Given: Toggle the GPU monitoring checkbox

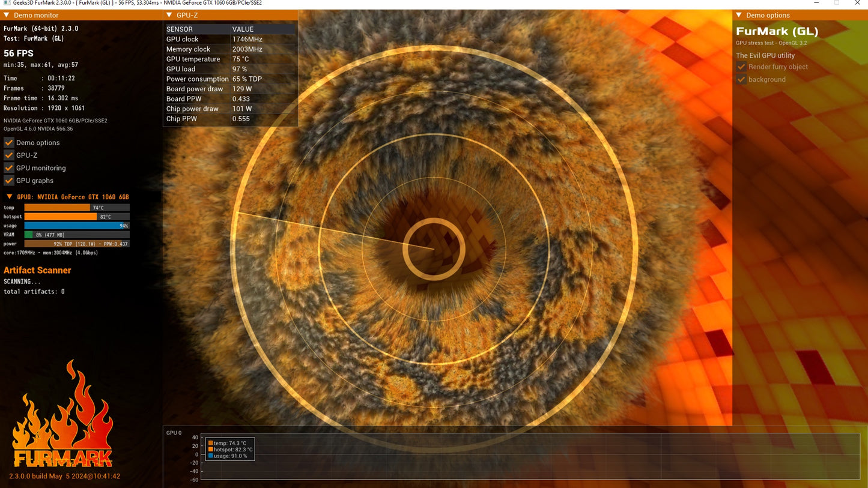Looking at the screenshot, I should [9, 167].
